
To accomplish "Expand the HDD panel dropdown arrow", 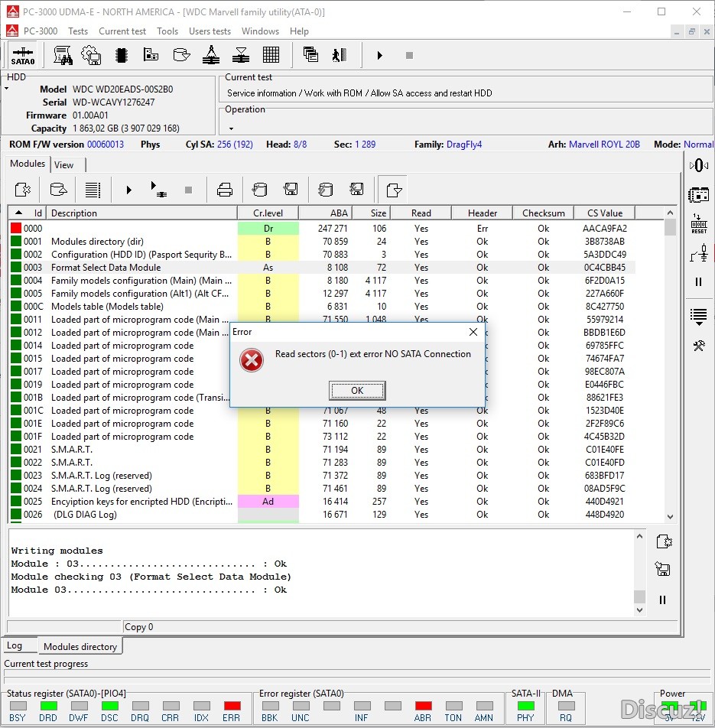I will [x=7, y=89].
